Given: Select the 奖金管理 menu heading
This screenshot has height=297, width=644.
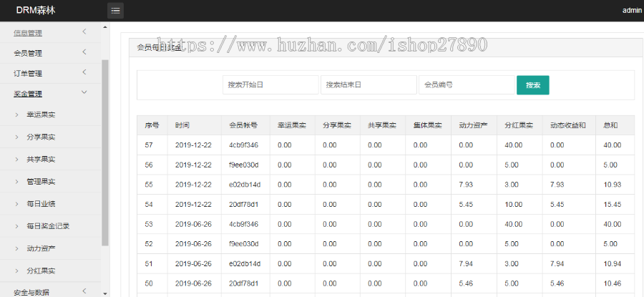Looking at the screenshot, I should [28, 94].
